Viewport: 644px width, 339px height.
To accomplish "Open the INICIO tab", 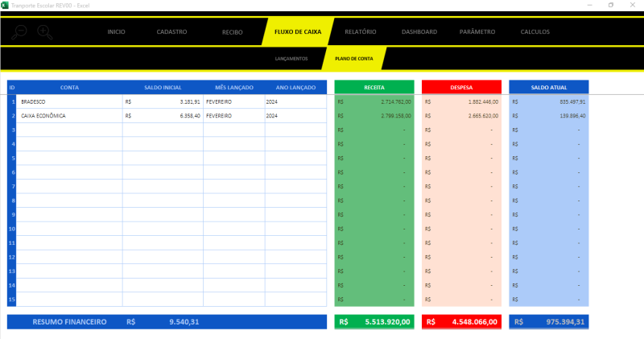I will point(116,32).
